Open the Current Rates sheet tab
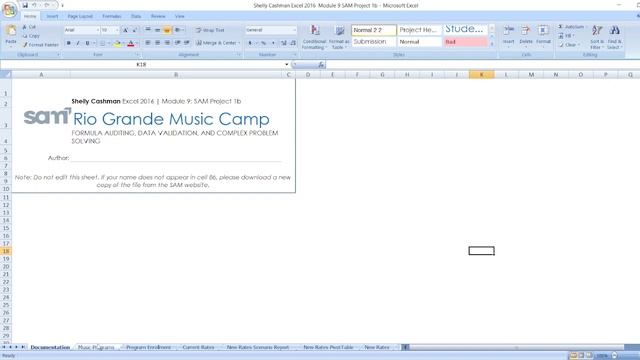This screenshot has height=360, width=640. (198, 347)
